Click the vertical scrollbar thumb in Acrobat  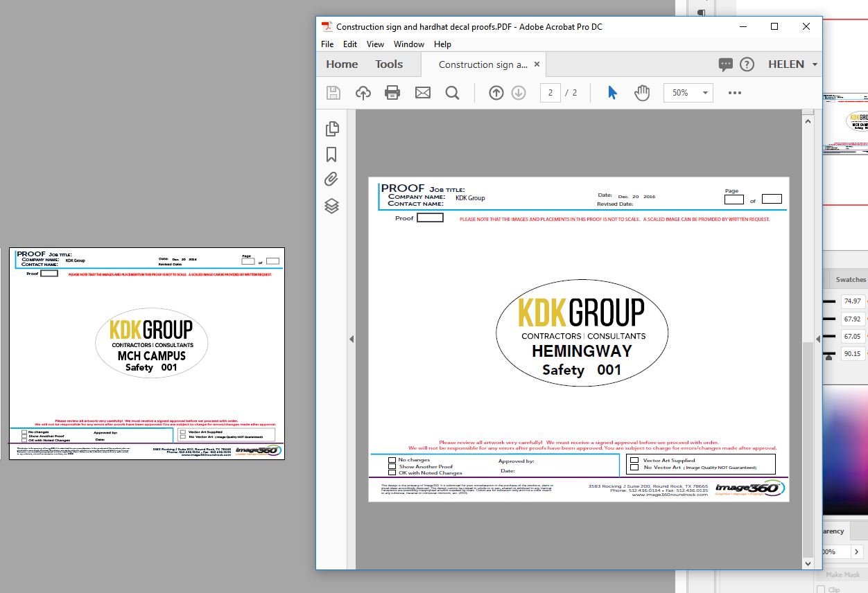[x=808, y=449]
